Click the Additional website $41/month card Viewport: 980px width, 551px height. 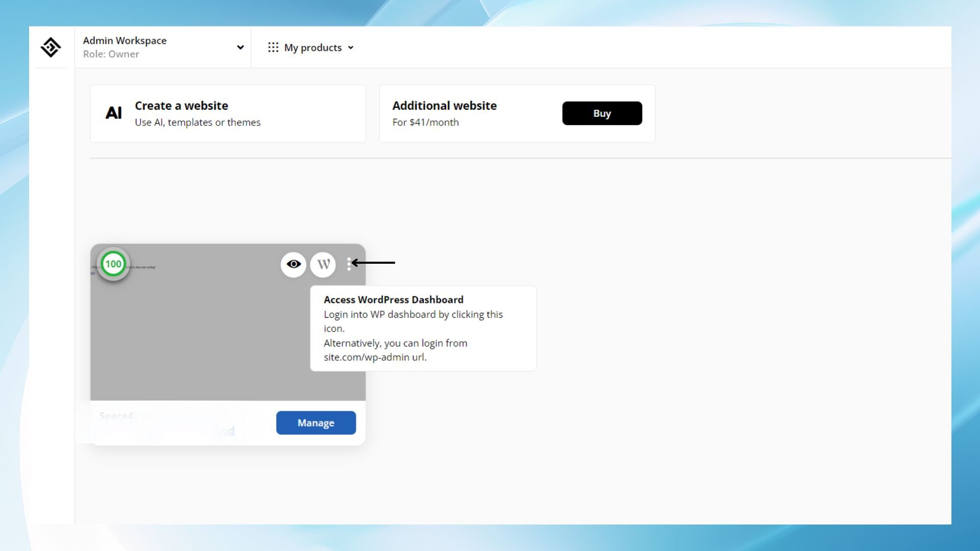click(459, 113)
